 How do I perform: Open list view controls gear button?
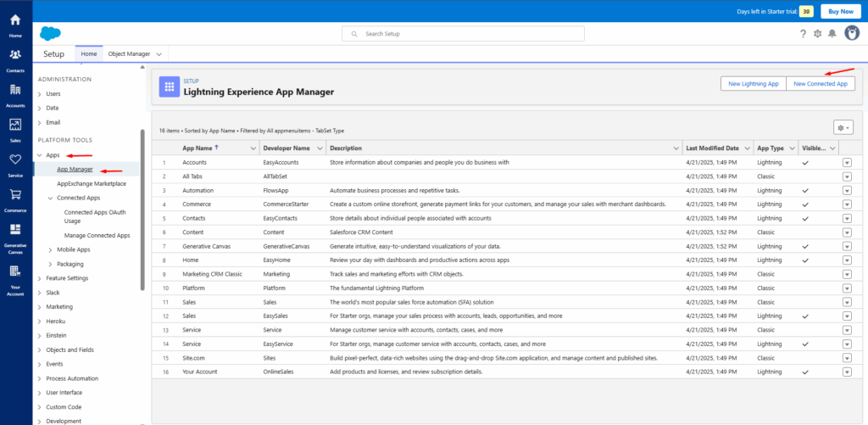tap(843, 127)
